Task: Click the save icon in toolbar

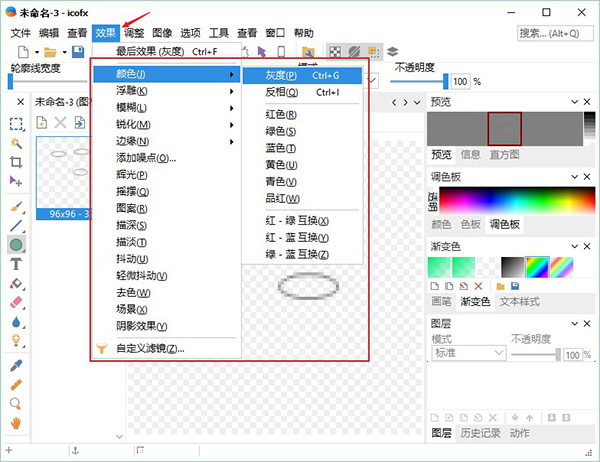Action: pyautogui.click(x=78, y=52)
